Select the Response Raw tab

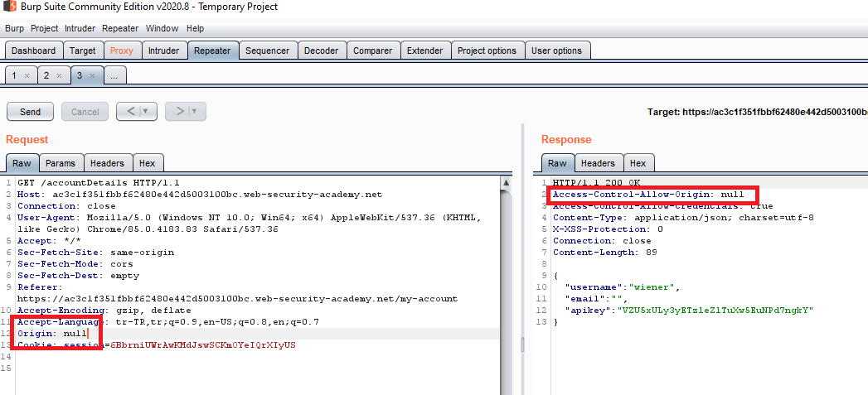coord(557,163)
